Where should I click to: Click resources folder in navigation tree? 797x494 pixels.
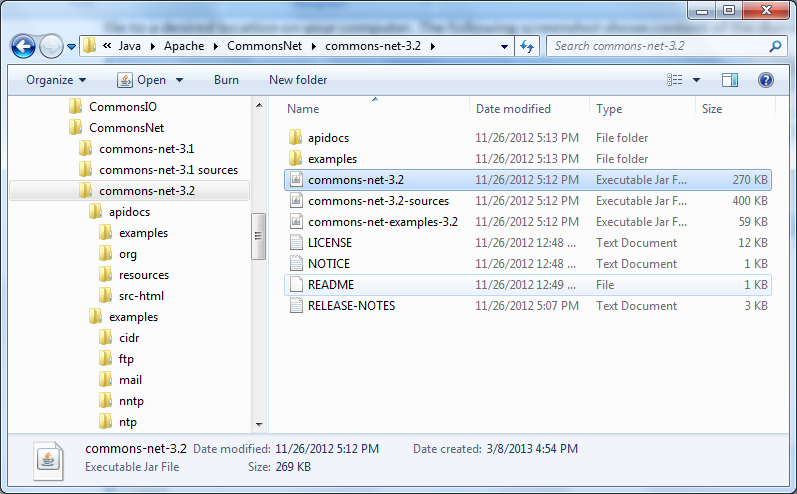134,275
